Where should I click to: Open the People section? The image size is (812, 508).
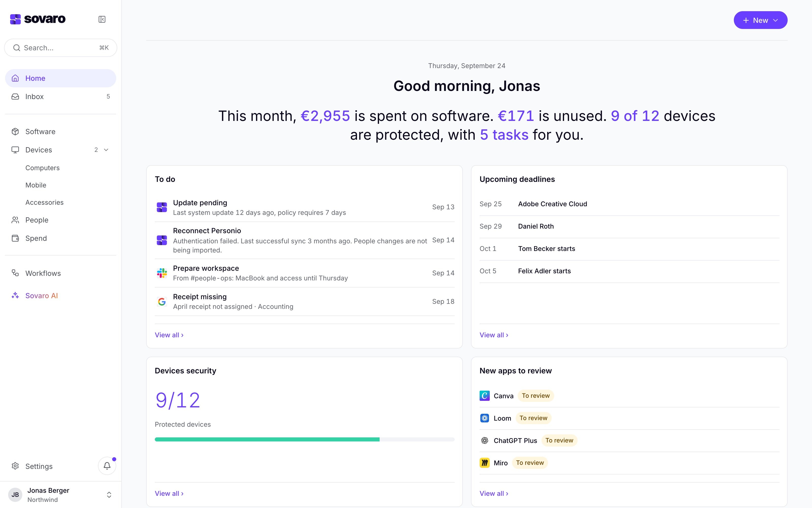[61, 220]
